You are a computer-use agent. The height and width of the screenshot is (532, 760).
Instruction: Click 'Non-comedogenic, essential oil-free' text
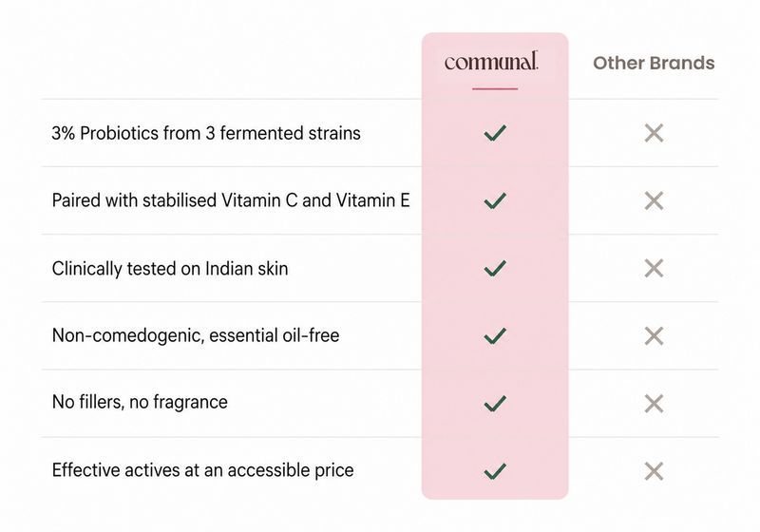point(196,335)
